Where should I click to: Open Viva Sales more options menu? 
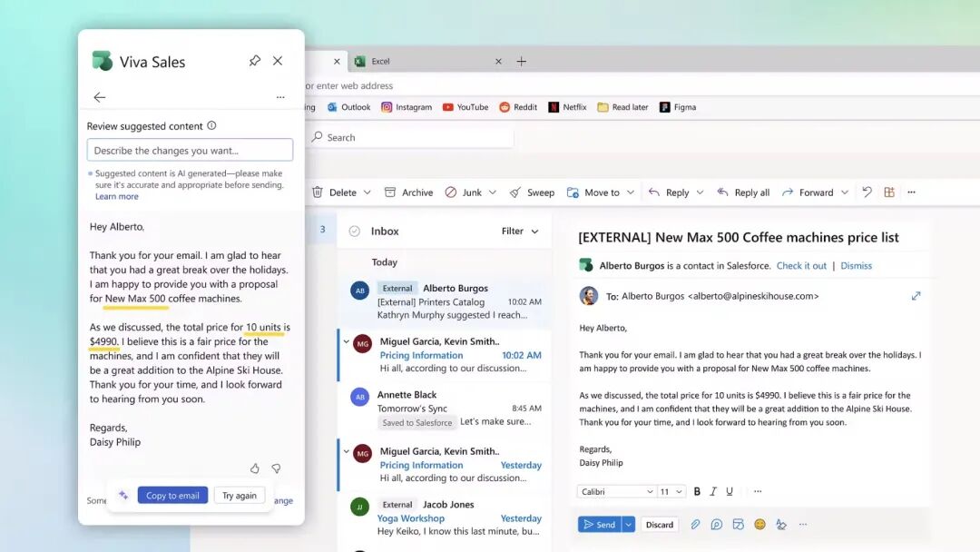click(x=280, y=97)
